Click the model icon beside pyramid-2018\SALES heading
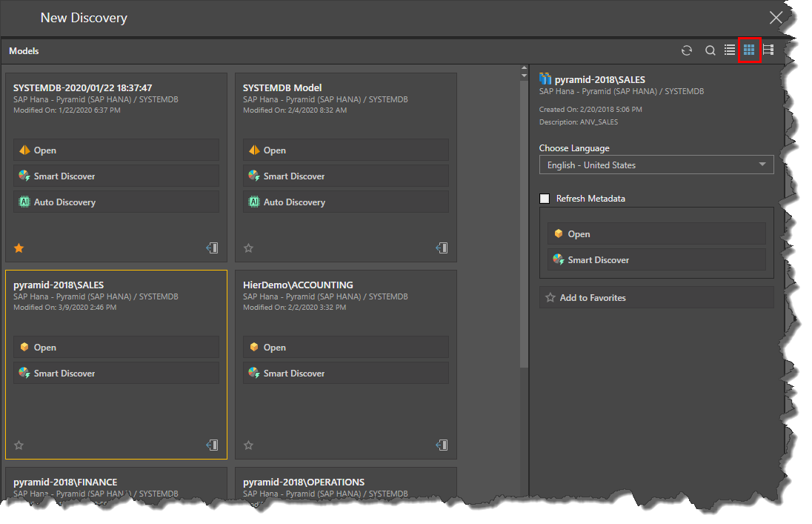 click(545, 79)
